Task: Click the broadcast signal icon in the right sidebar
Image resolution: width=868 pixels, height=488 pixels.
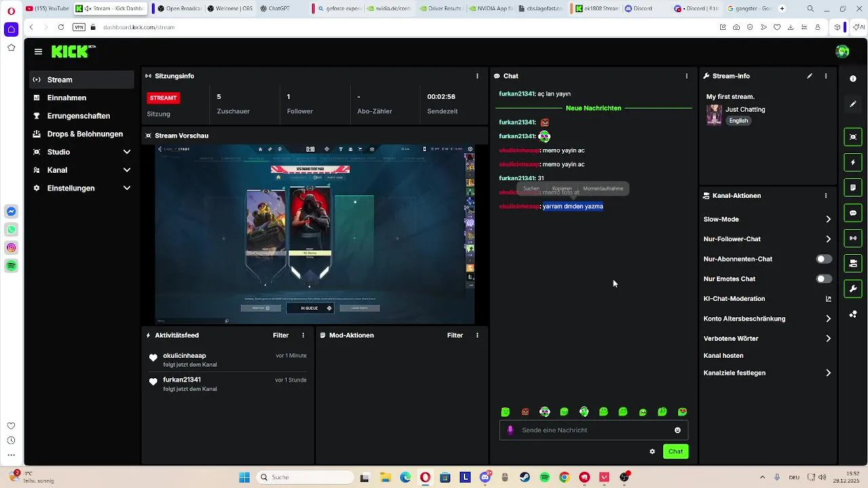Action: click(853, 238)
